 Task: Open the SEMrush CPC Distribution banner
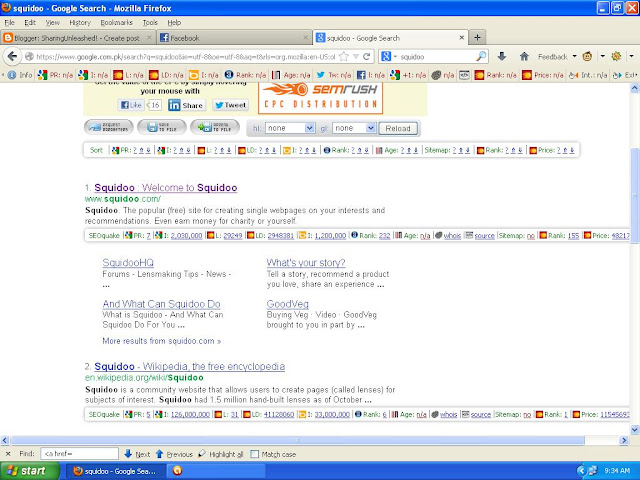pyautogui.click(x=320, y=98)
